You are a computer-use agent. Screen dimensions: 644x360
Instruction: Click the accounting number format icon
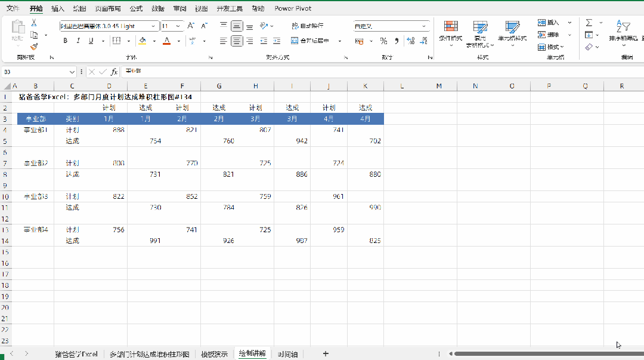pyautogui.click(x=360, y=41)
